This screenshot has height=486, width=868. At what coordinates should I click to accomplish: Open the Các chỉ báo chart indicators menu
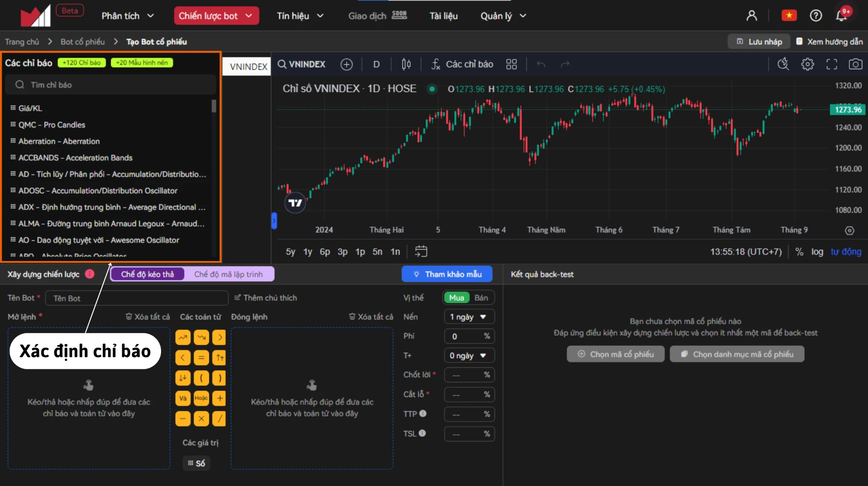pyautogui.click(x=462, y=64)
